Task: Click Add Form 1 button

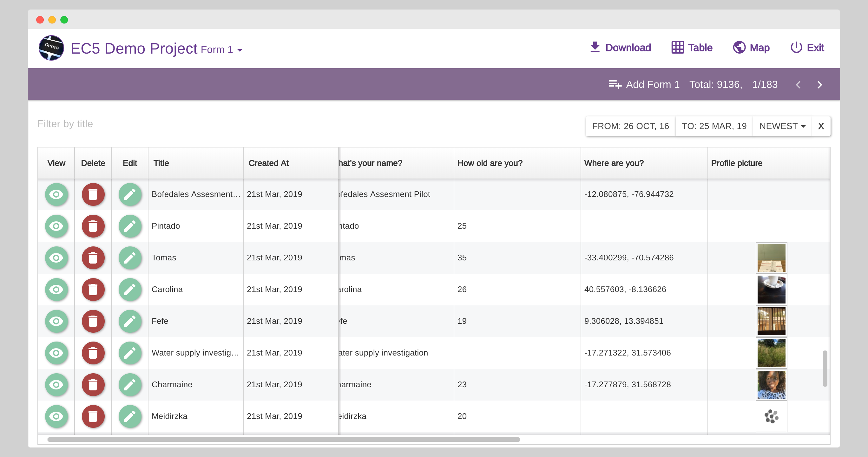Action: pyautogui.click(x=644, y=85)
